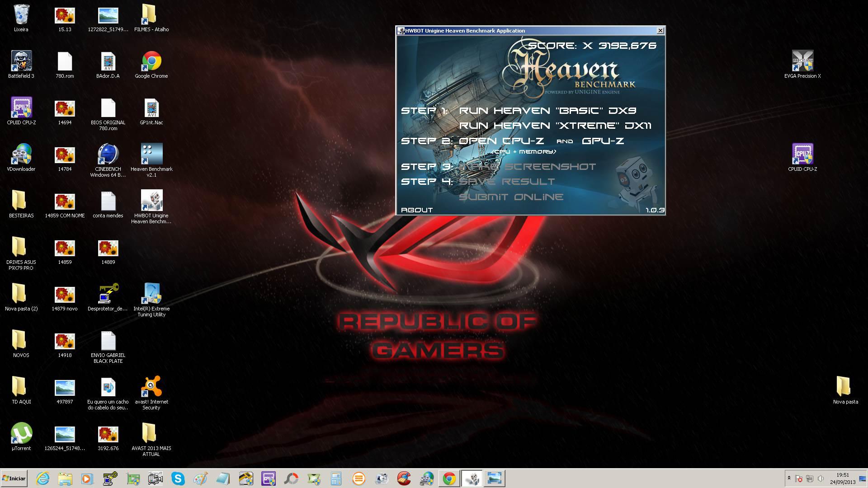The image size is (868, 488).
Task: Select the purple CPUID CPU-Z icon under Battlefield 3
Action: (21, 111)
